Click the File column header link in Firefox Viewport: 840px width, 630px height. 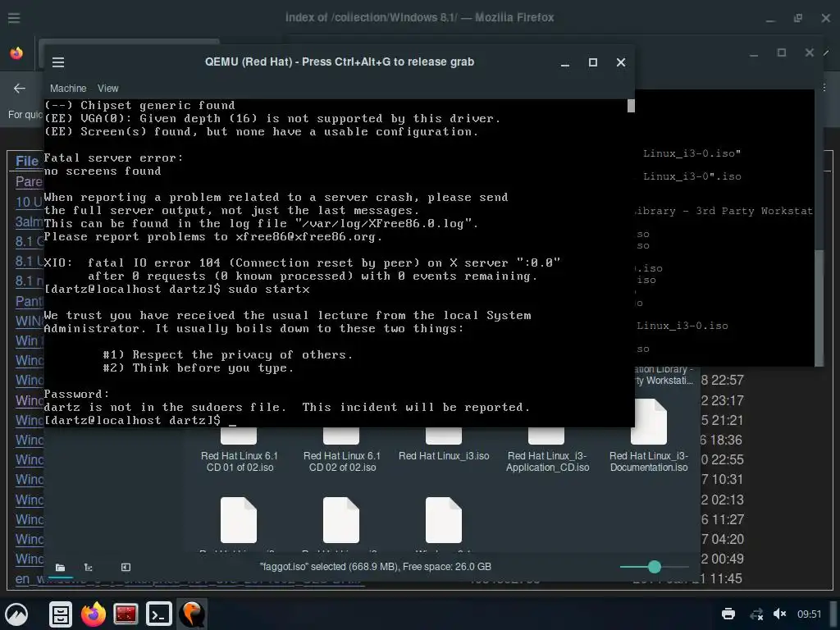click(27, 161)
